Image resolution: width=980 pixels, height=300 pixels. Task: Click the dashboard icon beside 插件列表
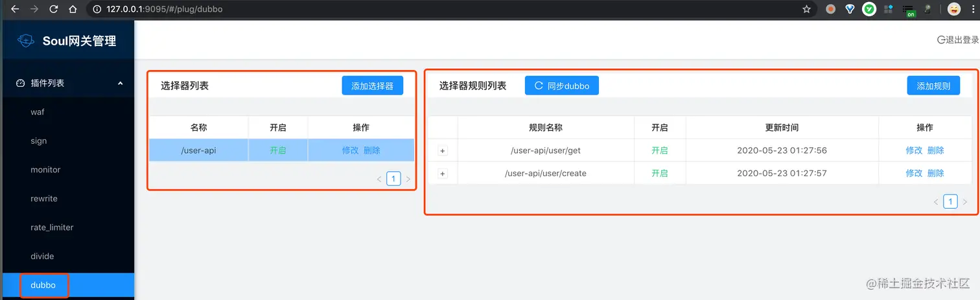20,83
